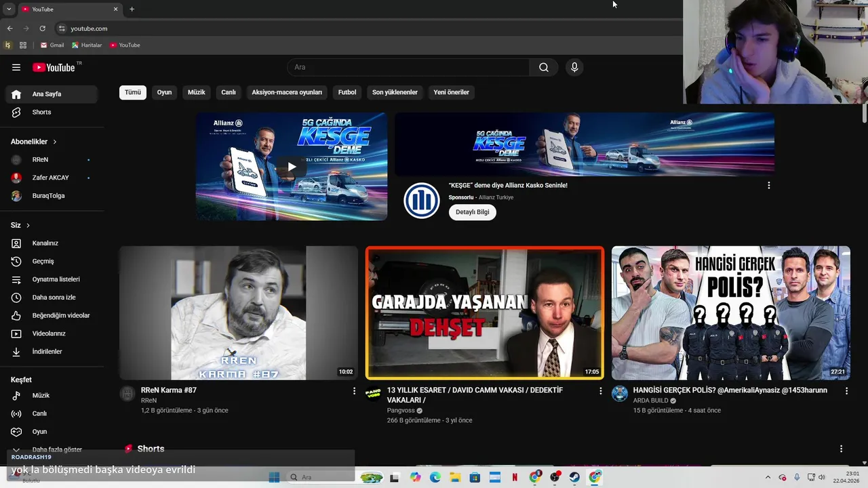868x488 pixels.
Task: Open Canlı under Keşfet
Action: click(52, 413)
